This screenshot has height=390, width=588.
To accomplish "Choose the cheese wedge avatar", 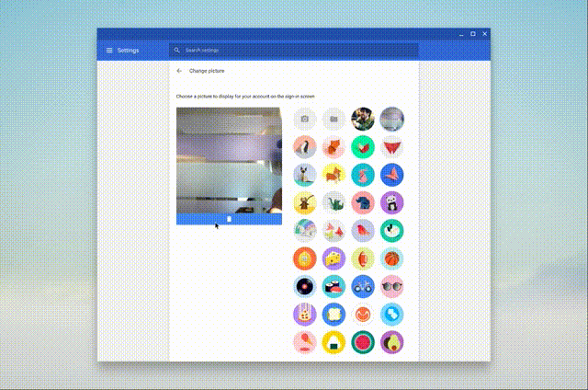I will click(334, 258).
